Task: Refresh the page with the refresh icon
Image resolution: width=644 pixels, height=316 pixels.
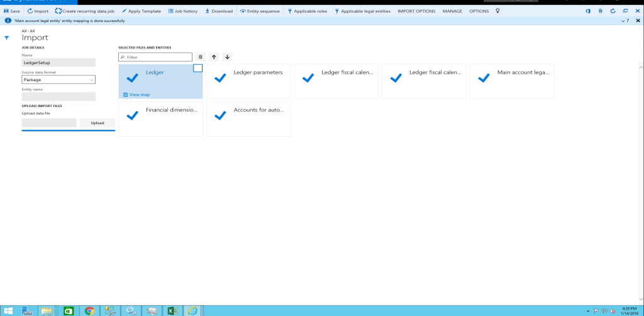Action: pyautogui.click(x=613, y=11)
